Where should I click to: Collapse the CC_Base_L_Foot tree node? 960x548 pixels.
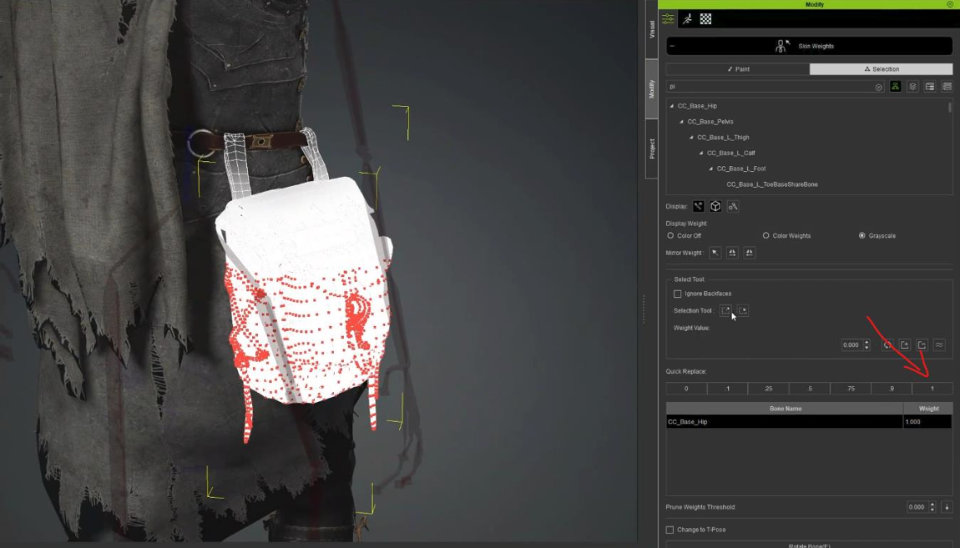(x=711, y=169)
